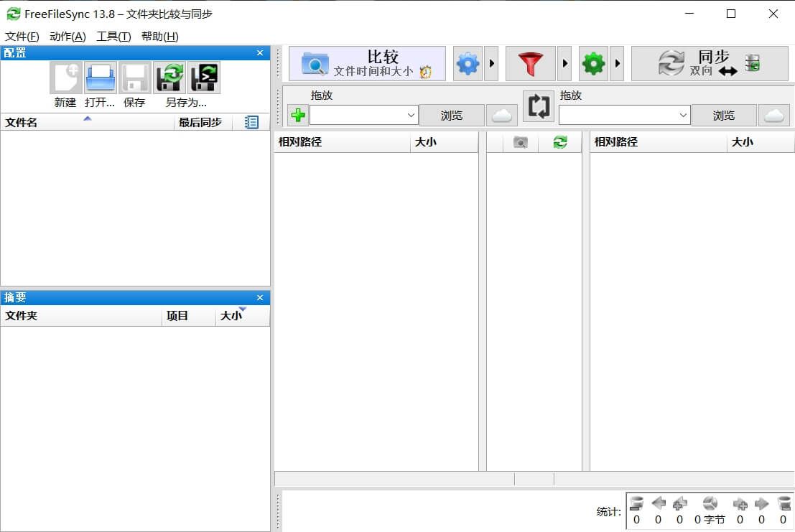
Task: Click the data volume 字节 statistics icon
Action: 710,503
